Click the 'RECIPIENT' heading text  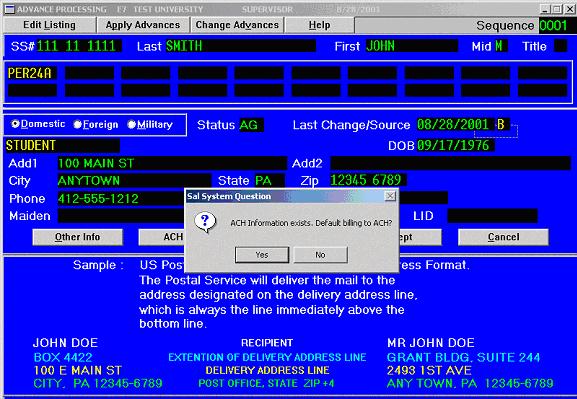click(x=267, y=343)
